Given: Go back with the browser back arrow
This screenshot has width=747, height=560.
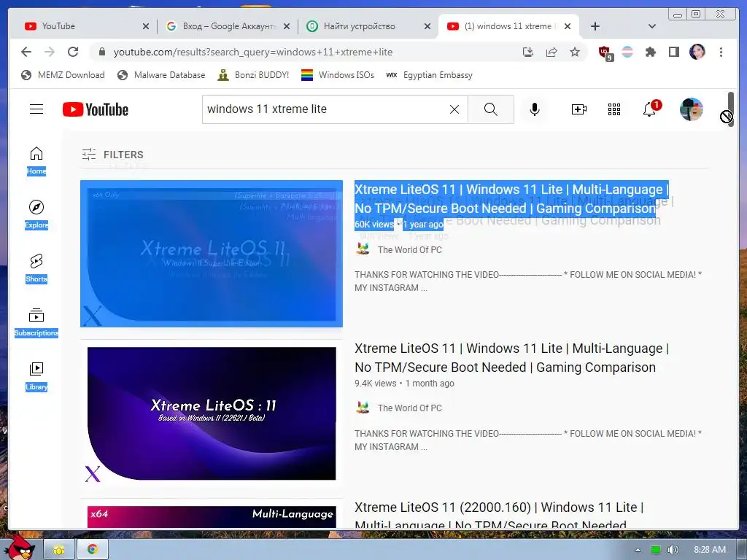Looking at the screenshot, I should (x=26, y=52).
